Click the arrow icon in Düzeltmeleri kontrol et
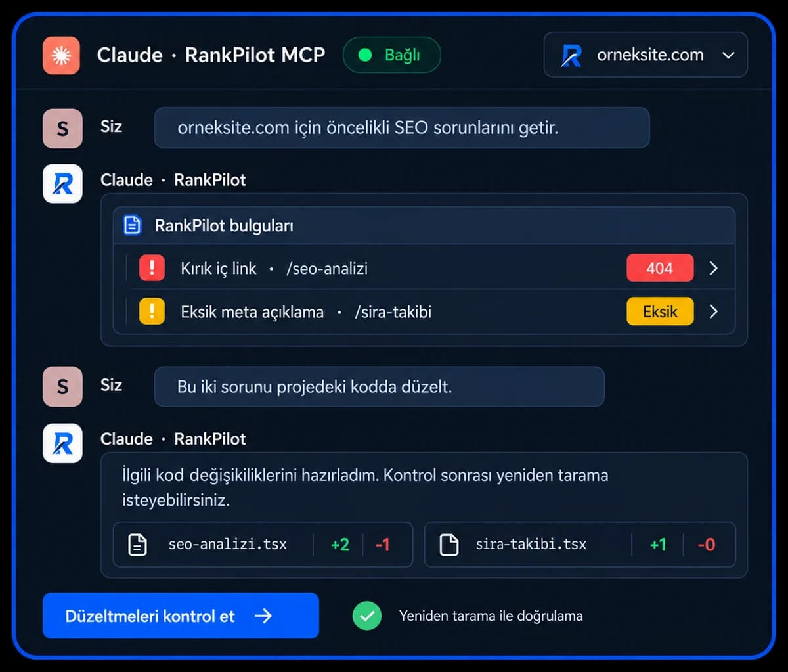This screenshot has width=788, height=672. pos(263,616)
